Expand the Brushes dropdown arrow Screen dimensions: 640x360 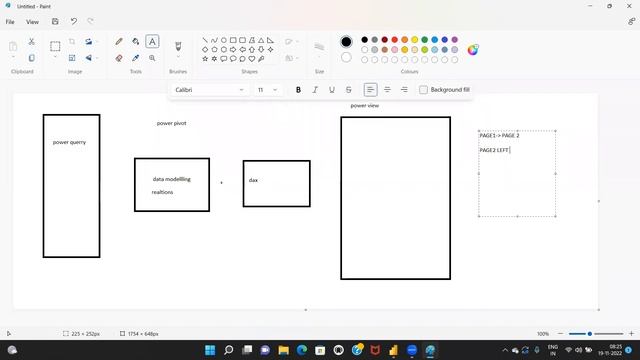(x=178, y=57)
